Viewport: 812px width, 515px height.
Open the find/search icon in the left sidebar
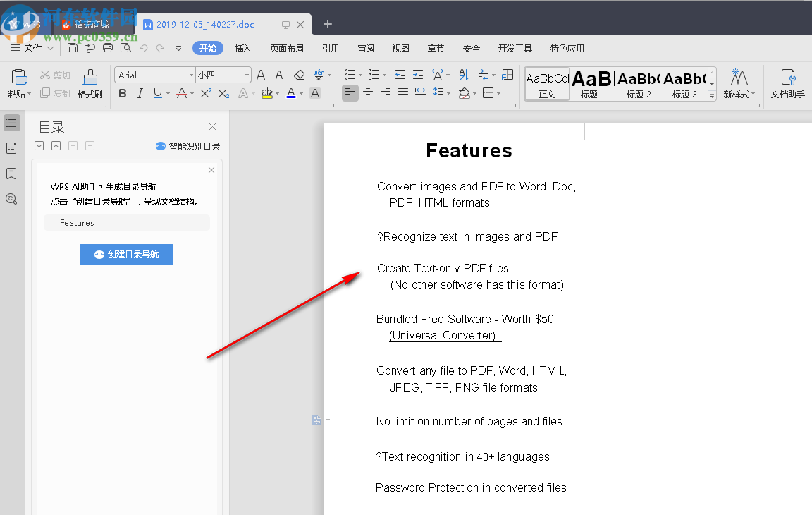pyautogui.click(x=11, y=199)
